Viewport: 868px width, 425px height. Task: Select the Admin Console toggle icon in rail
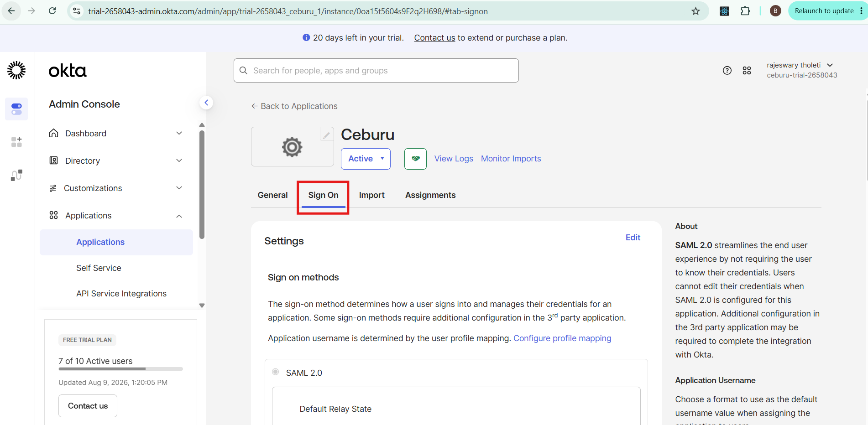pyautogui.click(x=16, y=109)
